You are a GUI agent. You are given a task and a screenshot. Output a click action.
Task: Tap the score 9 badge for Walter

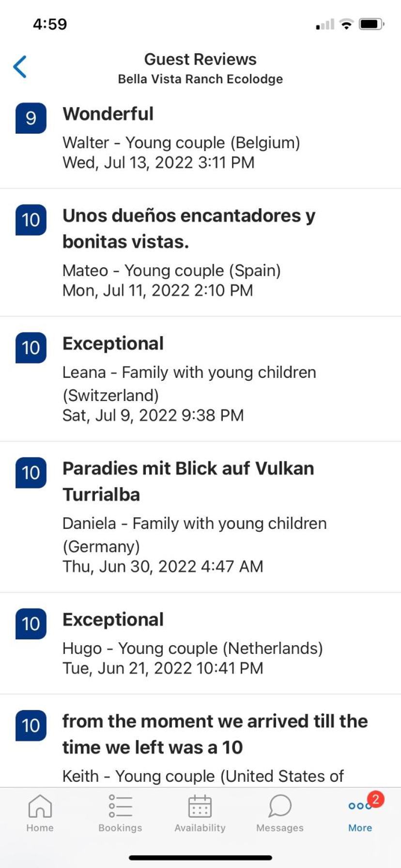pos(31,118)
